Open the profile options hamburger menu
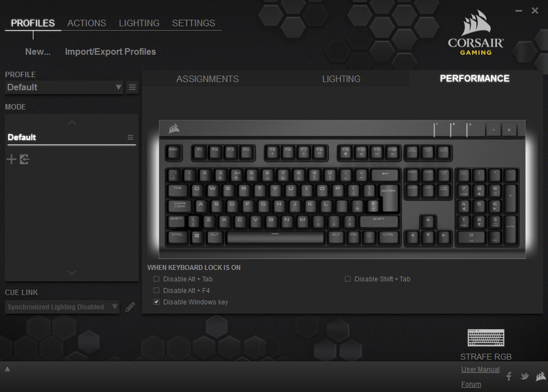This screenshot has height=392, width=548. pos(132,87)
